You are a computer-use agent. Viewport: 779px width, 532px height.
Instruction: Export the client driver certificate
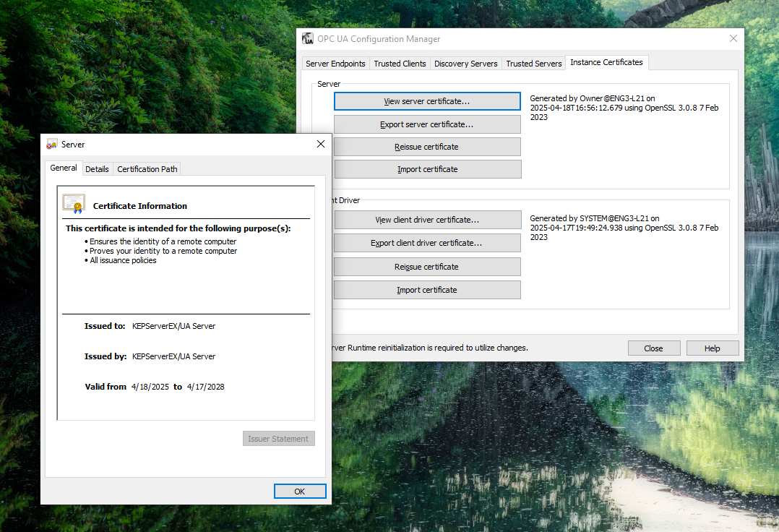pos(427,244)
